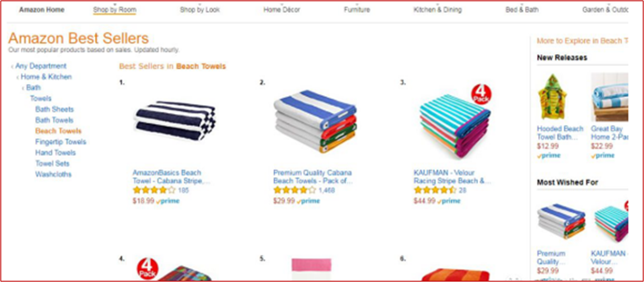Go up to Any Department
Image resolution: width=644 pixels, height=282 pixels.
[x=41, y=66]
